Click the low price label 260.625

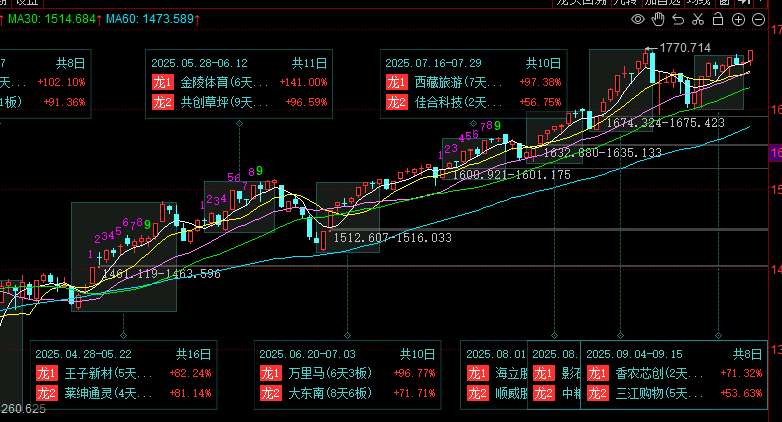pos(23,409)
